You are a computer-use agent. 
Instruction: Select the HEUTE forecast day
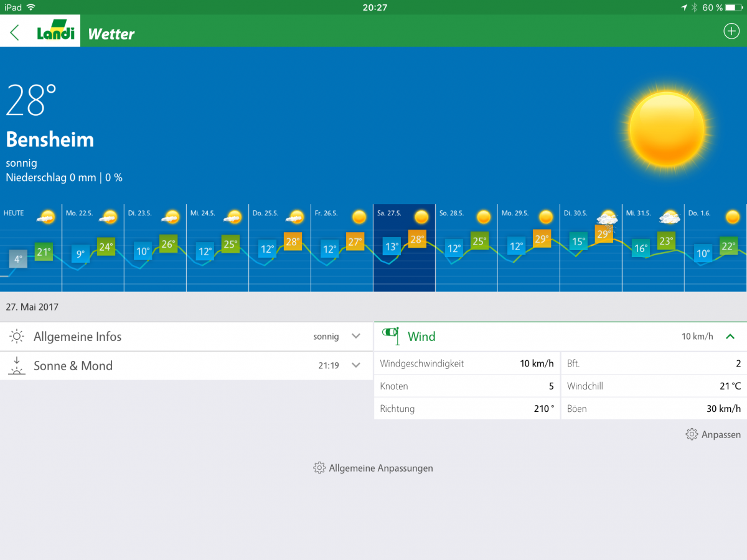pos(31,248)
